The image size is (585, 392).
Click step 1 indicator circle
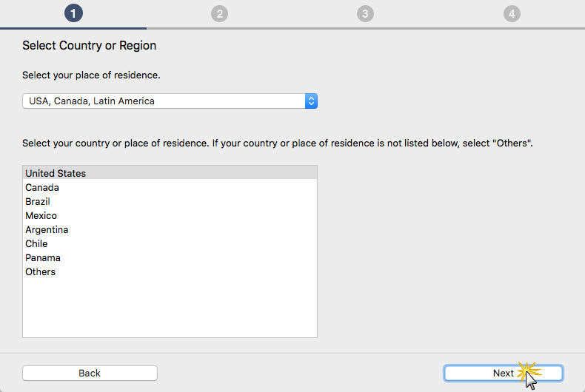coord(73,13)
